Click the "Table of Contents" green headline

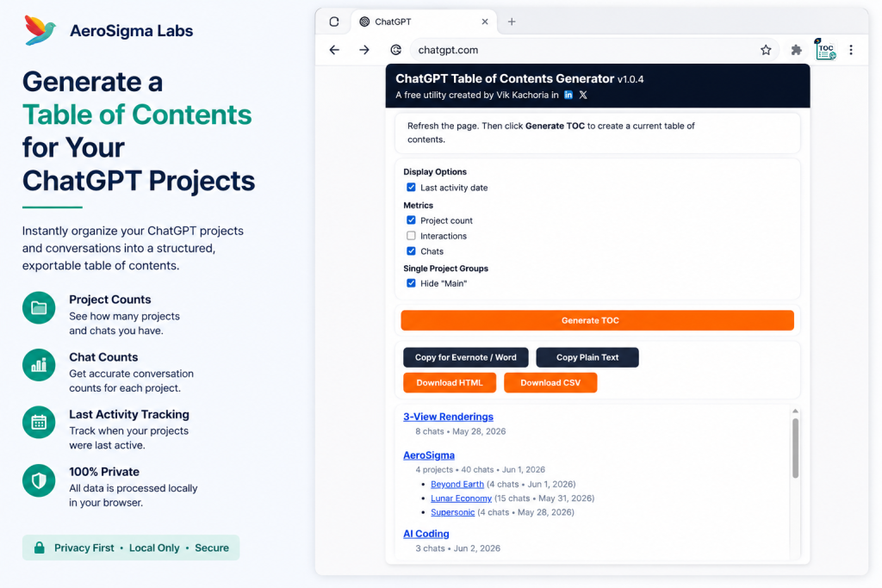coord(137,115)
